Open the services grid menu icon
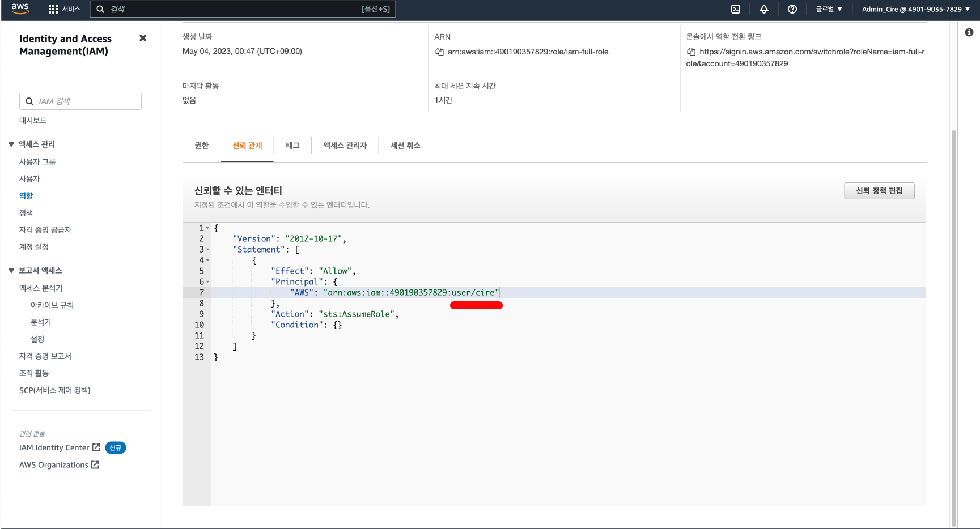 coord(53,9)
